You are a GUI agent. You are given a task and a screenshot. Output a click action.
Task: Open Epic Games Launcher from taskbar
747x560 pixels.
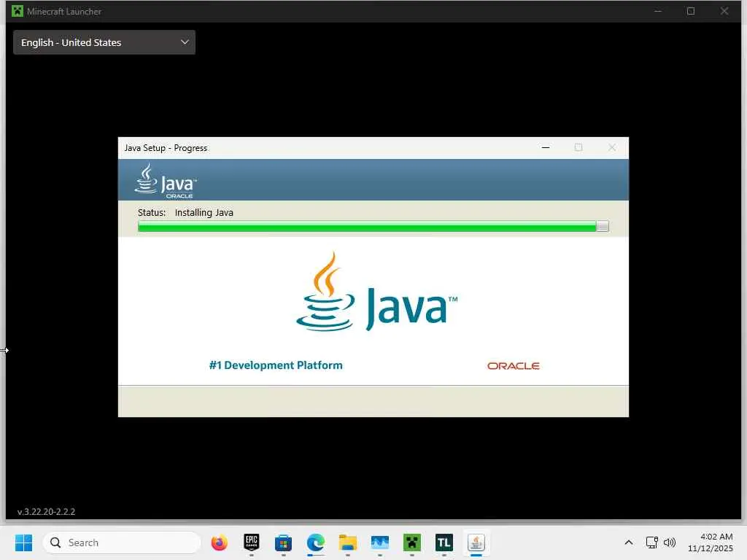click(x=252, y=542)
